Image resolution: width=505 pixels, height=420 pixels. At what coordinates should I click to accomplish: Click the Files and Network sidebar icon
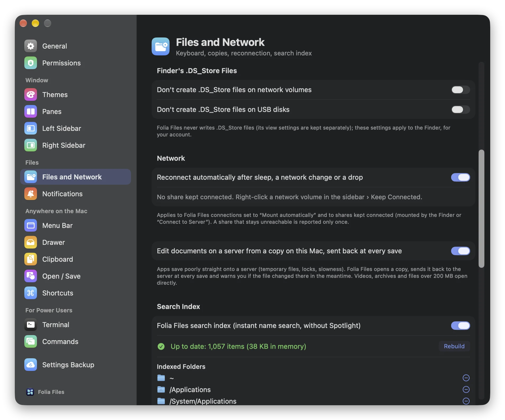(x=31, y=177)
